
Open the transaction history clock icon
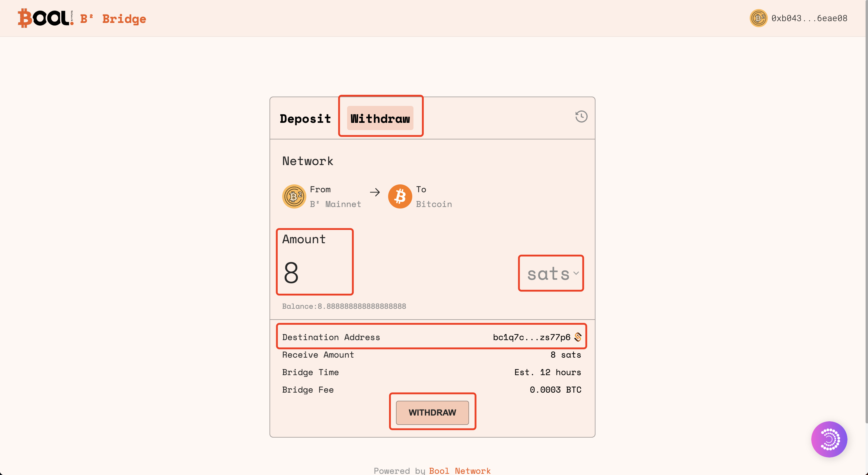581,116
